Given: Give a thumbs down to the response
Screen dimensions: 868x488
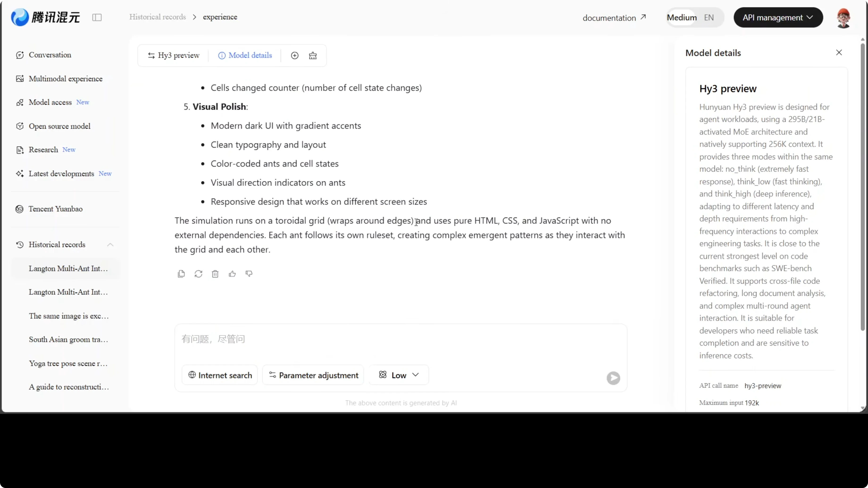Looking at the screenshot, I should pos(249,274).
